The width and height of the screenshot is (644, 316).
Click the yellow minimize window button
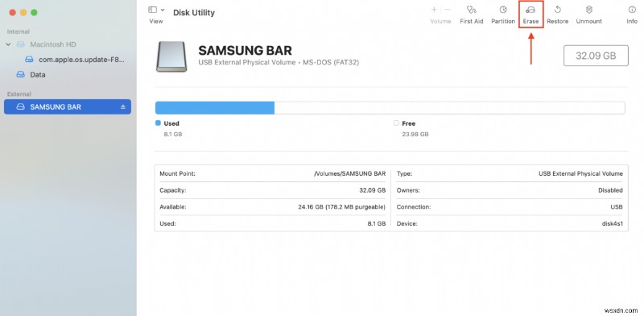click(x=23, y=13)
